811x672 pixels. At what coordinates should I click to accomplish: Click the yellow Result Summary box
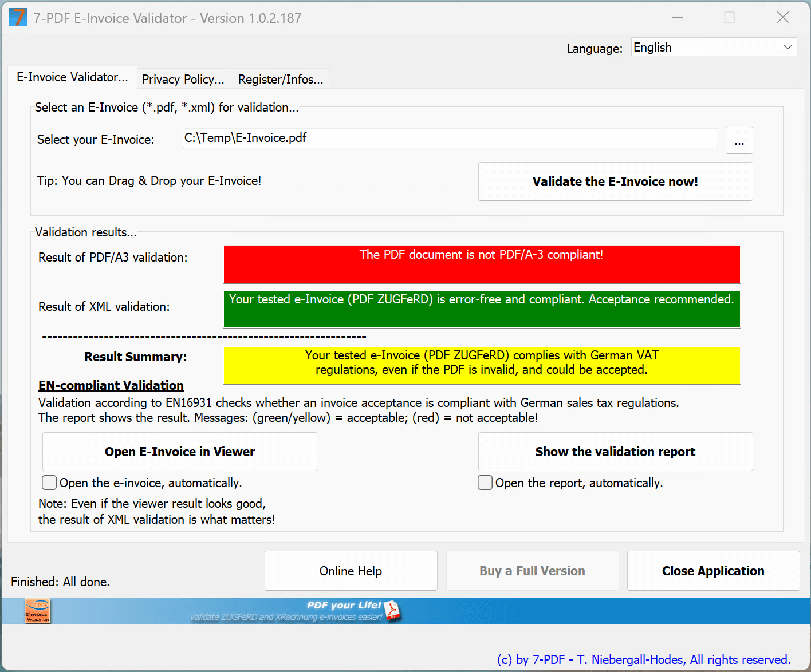[x=482, y=365]
